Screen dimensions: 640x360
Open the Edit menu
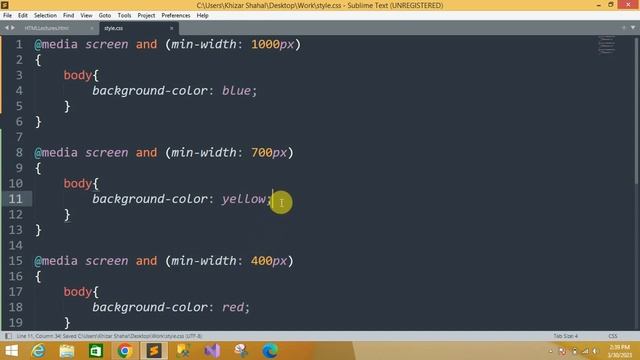pos(22,16)
